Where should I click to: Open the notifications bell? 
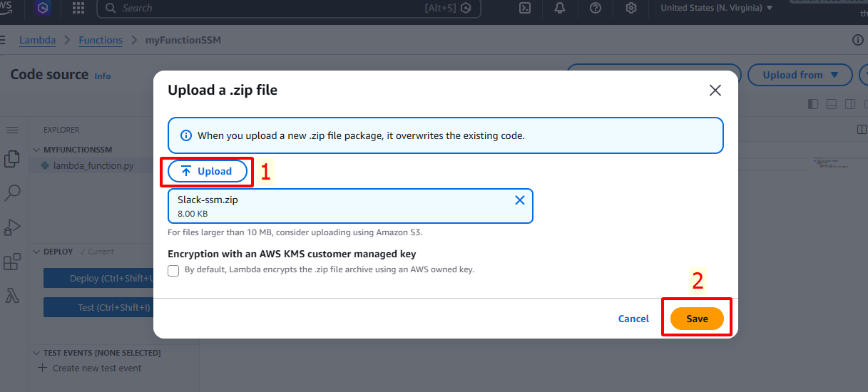point(560,8)
